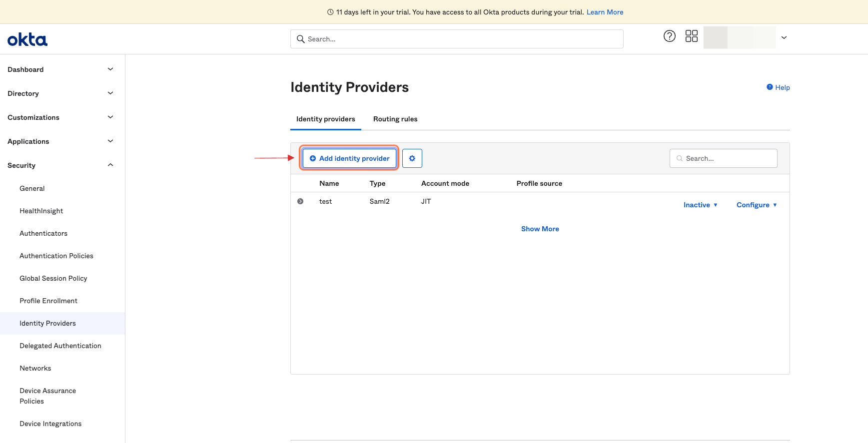This screenshot has height=443, width=868.
Task: Click the Okta logo
Action: click(x=27, y=39)
